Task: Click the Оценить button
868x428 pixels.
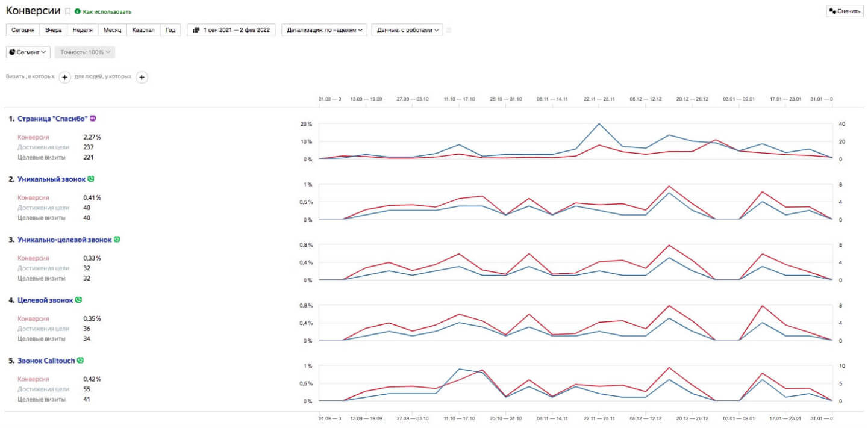Action: [845, 11]
